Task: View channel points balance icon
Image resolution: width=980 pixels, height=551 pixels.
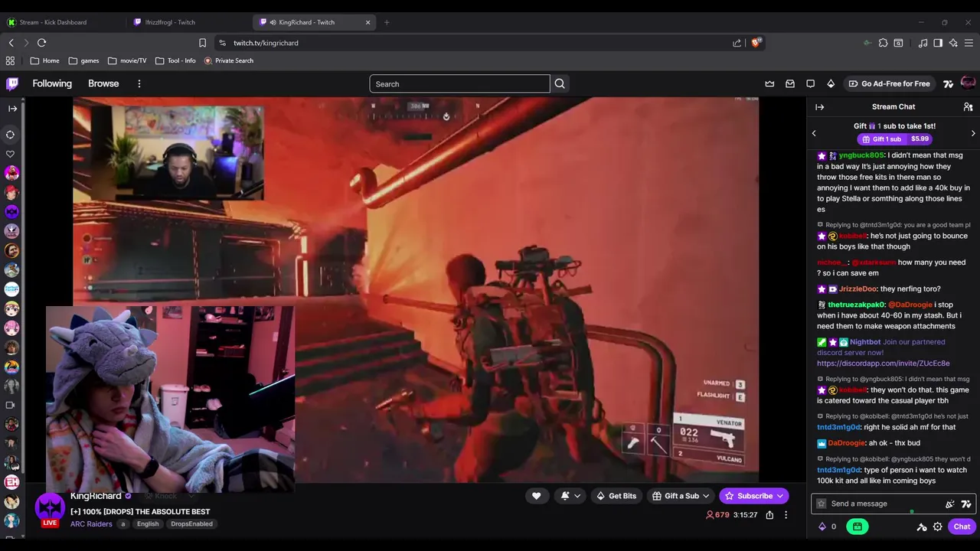Action: [826, 527]
